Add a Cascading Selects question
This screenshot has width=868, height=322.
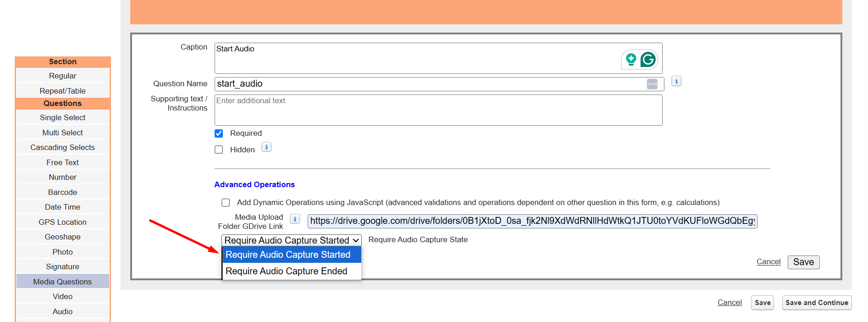(x=63, y=147)
